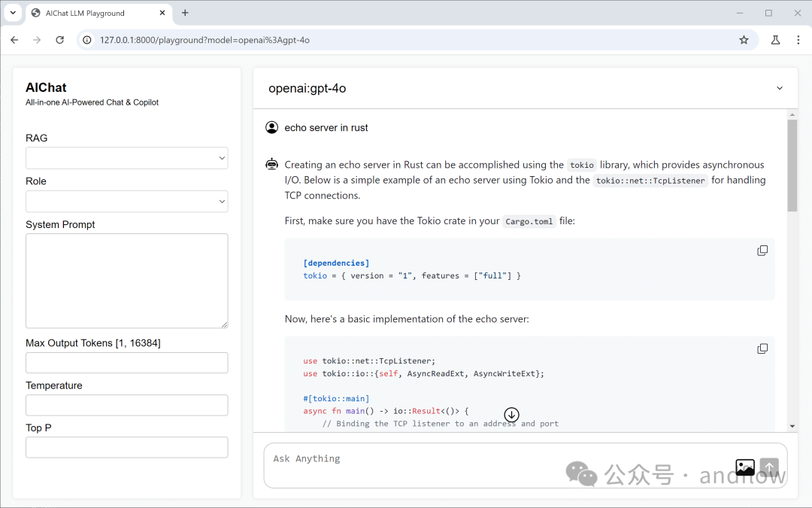Image resolution: width=812 pixels, height=508 pixels.
Task: Bookmark this page with the star icon
Action: pyautogui.click(x=744, y=40)
